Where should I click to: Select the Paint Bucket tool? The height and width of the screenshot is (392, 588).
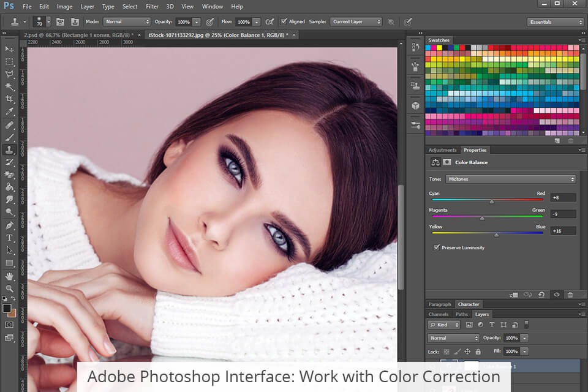point(9,187)
